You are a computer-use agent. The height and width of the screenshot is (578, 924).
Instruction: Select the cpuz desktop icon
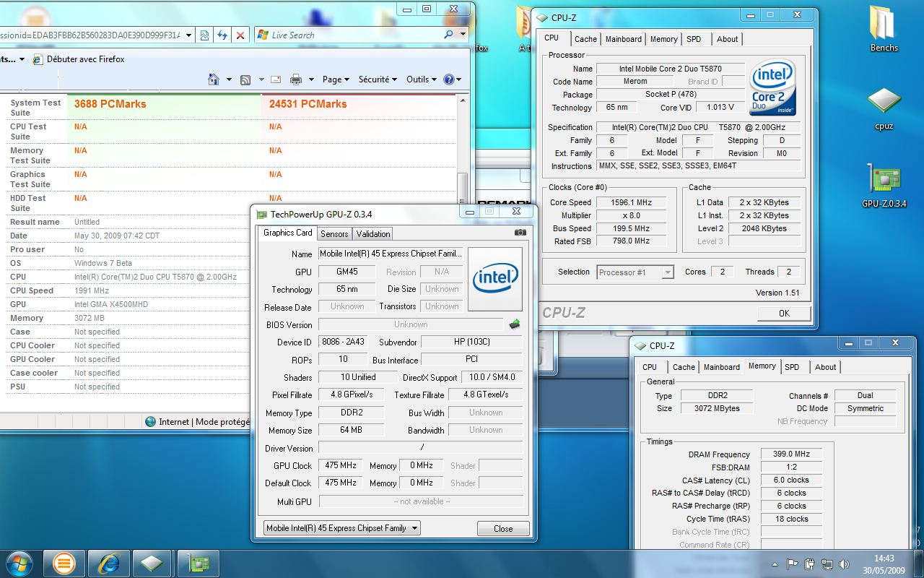click(884, 108)
